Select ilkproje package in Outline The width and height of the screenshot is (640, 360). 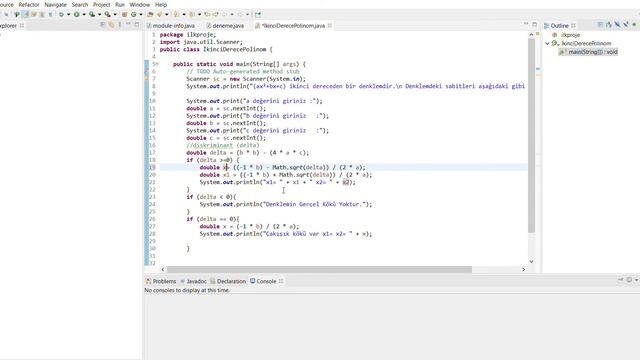tap(566, 35)
